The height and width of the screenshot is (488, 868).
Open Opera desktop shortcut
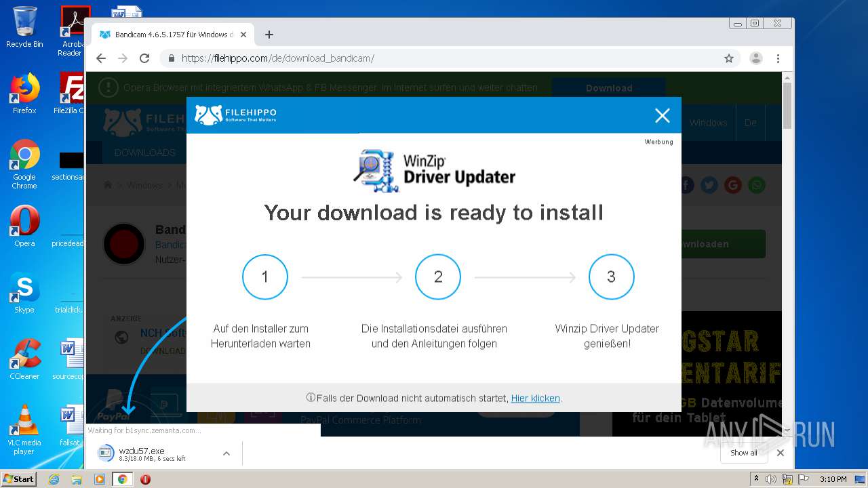24,226
